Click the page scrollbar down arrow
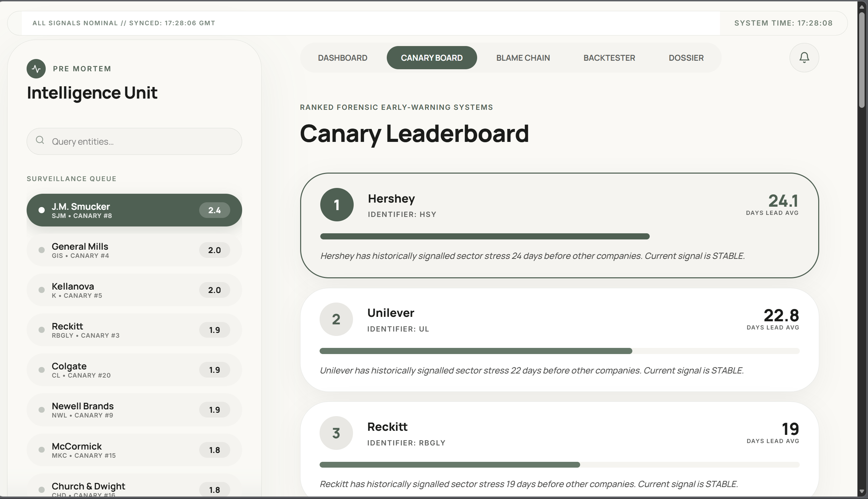Image resolution: width=868 pixels, height=499 pixels. click(862, 492)
